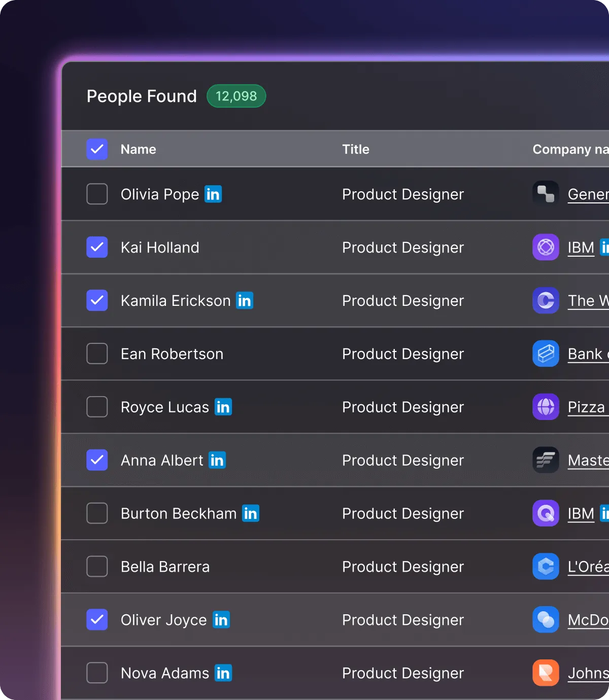Select the name Nova Adams

coord(165,674)
